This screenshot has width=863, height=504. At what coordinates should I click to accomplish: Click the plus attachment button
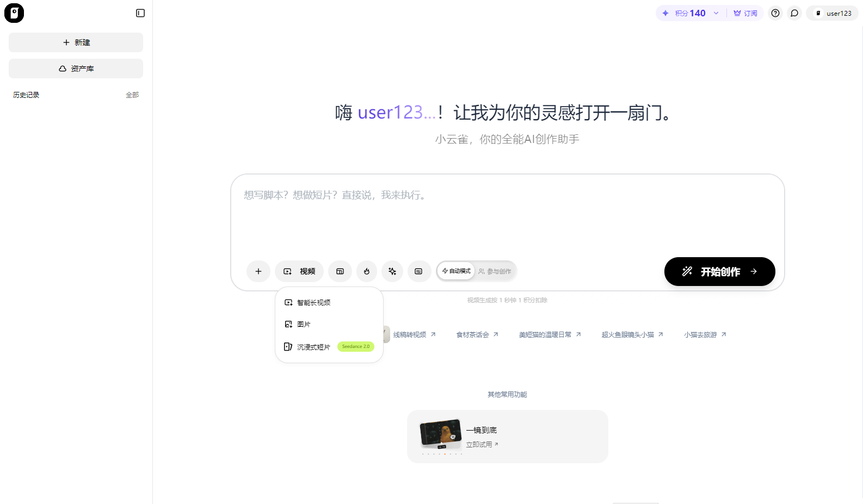(x=258, y=271)
